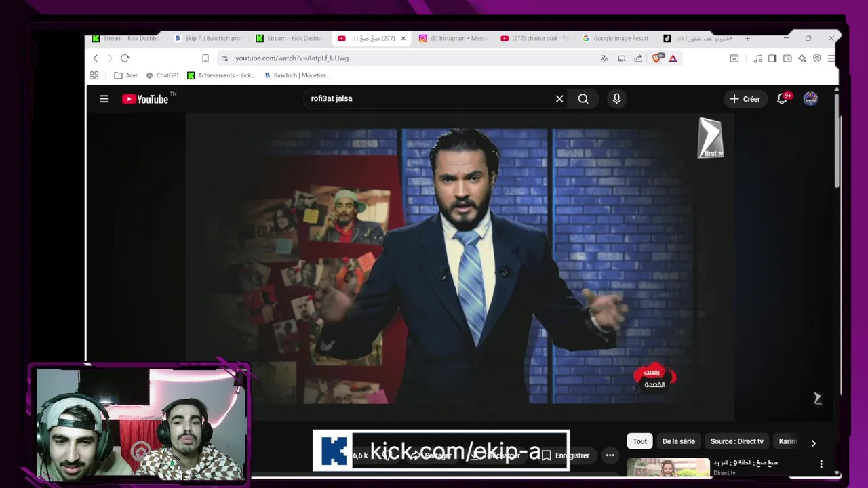Expand the Acer bookmarks folder

[x=126, y=75]
